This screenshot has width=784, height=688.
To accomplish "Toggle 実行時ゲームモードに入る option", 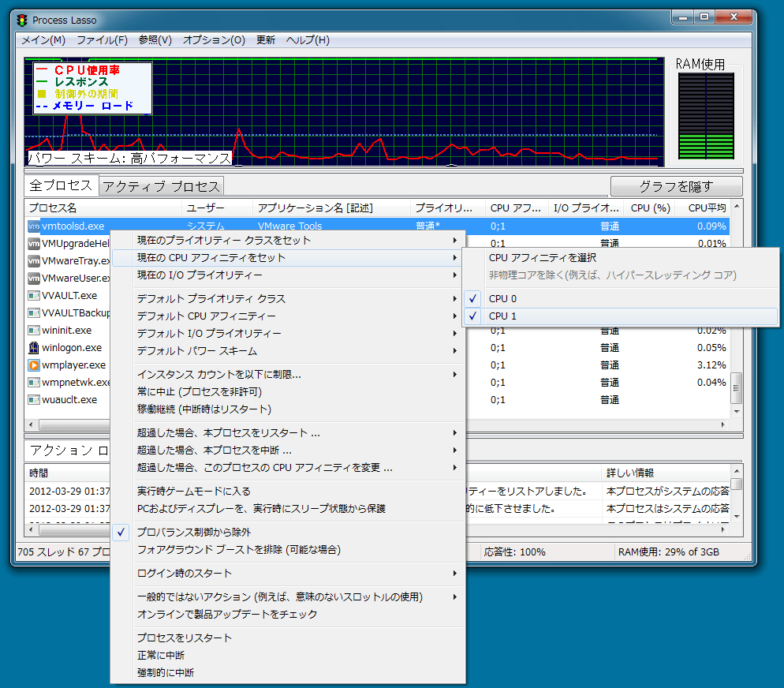I will coord(289,491).
